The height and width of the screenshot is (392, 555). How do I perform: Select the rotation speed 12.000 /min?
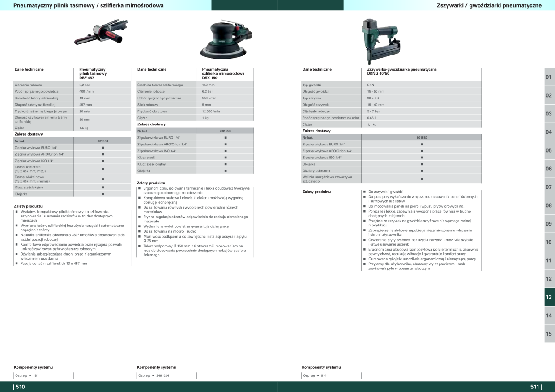[211, 111]
